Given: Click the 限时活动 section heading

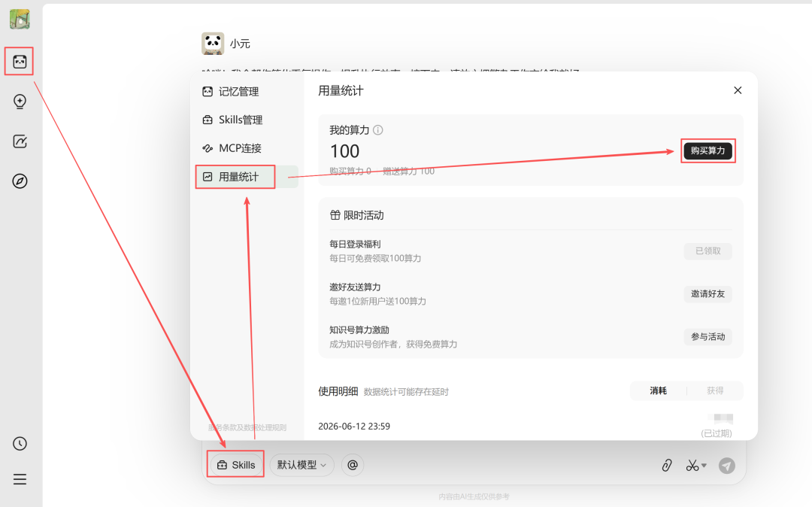Looking at the screenshot, I should click(x=364, y=215).
